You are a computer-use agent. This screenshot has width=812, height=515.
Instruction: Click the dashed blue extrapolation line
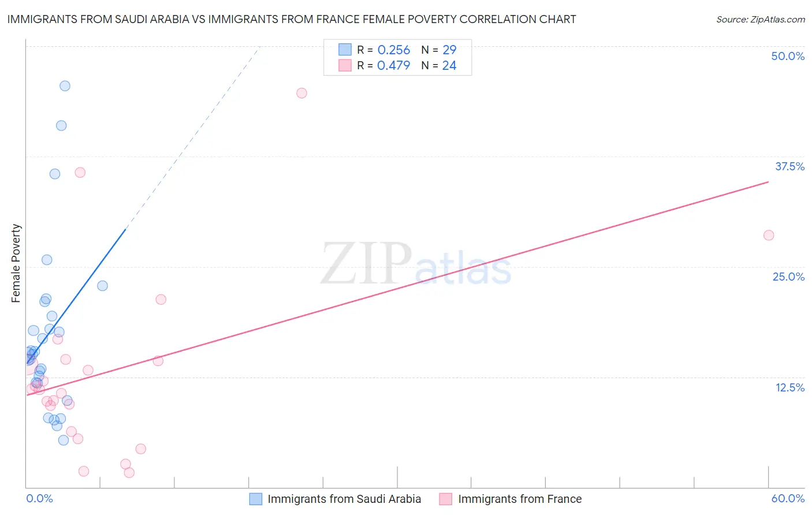(193, 139)
